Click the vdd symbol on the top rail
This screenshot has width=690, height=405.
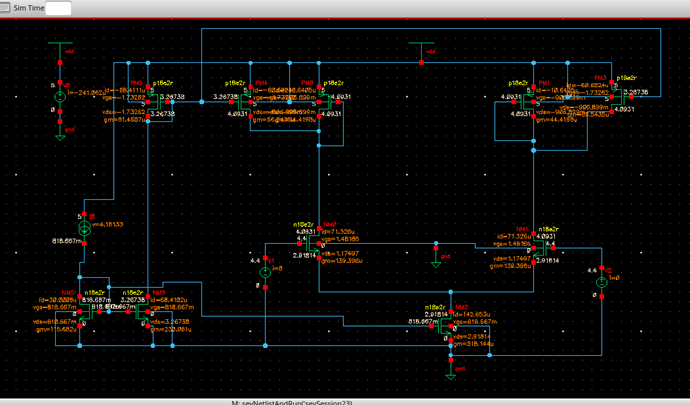pyautogui.click(x=422, y=48)
